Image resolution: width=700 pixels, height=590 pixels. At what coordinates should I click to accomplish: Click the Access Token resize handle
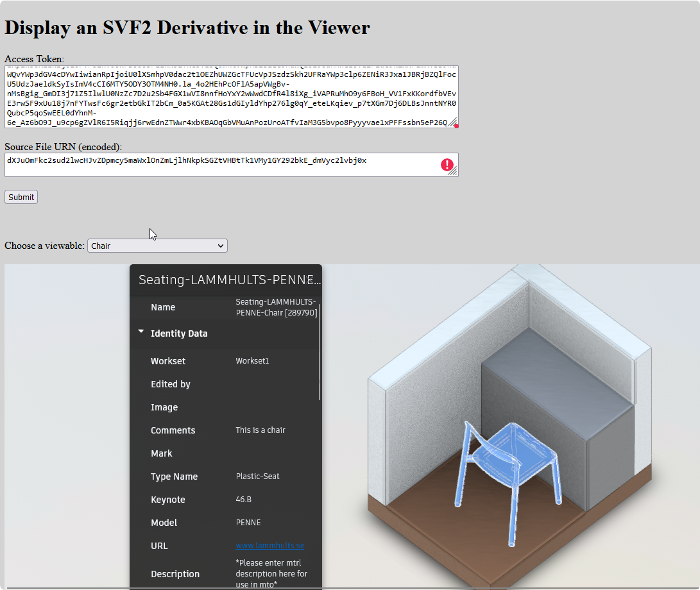(x=452, y=122)
